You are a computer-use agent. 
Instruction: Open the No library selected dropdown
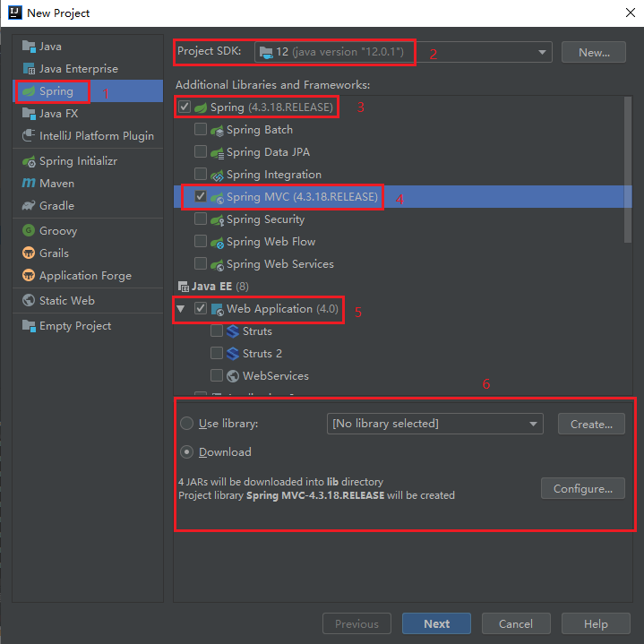coord(435,424)
